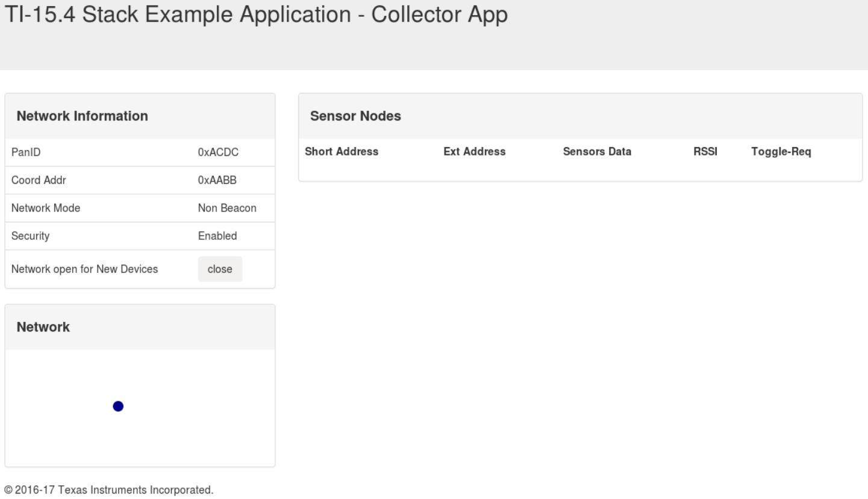868x499 pixels.
Task: Click the Ext Address column header
Action: (474, 152)
